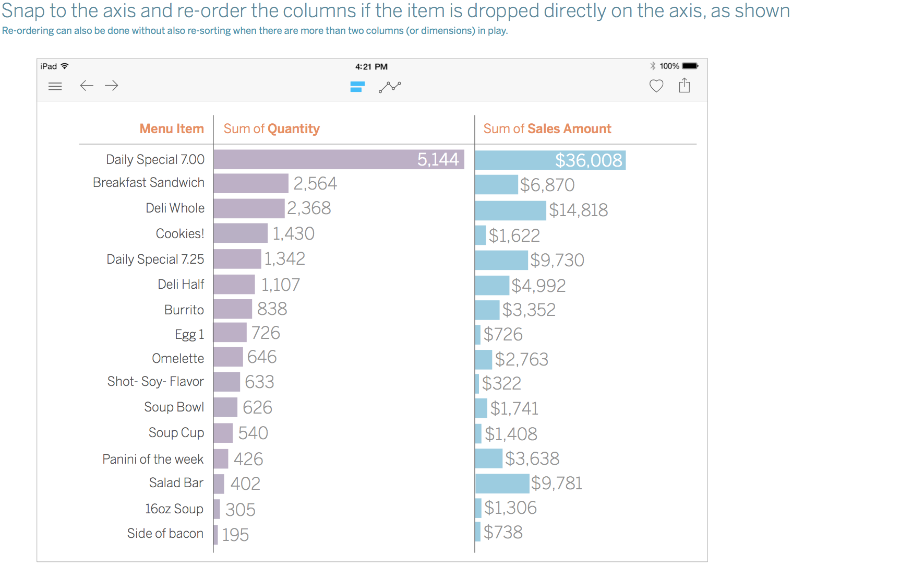
Task: Open the hamburger menu icon
Action: [55, 86]
